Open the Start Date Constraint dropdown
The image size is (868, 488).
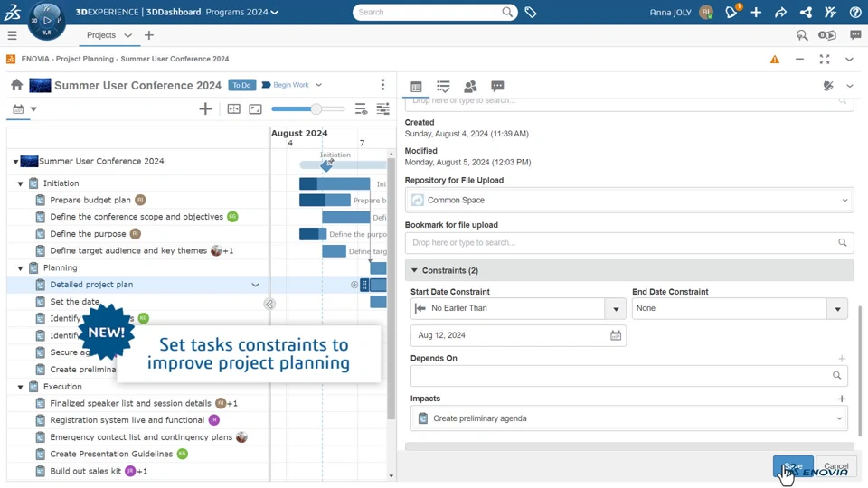coord(616,309)
